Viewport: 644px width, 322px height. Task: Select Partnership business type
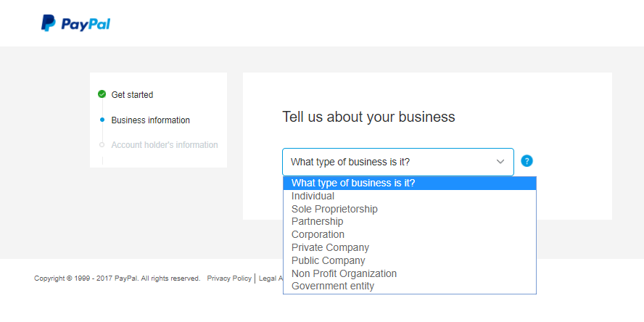(x=317, y=221)
